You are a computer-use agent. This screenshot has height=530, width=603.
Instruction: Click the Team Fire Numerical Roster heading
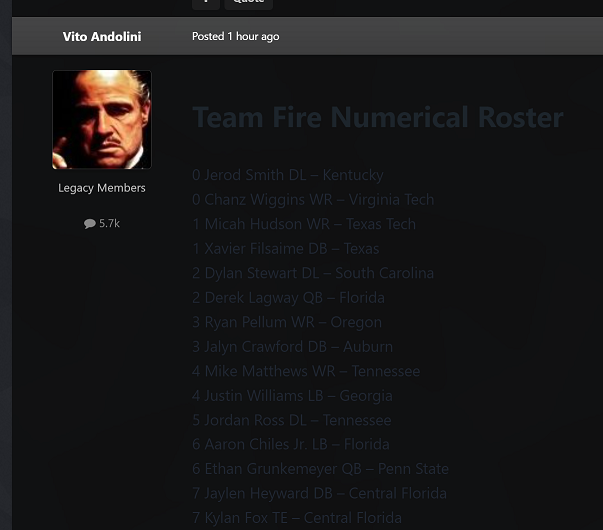[378, 118]
